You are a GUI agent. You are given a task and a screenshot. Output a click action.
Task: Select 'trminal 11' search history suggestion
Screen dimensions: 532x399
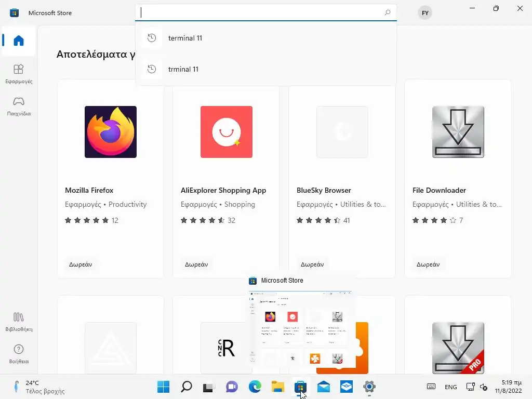pos(265,69)
